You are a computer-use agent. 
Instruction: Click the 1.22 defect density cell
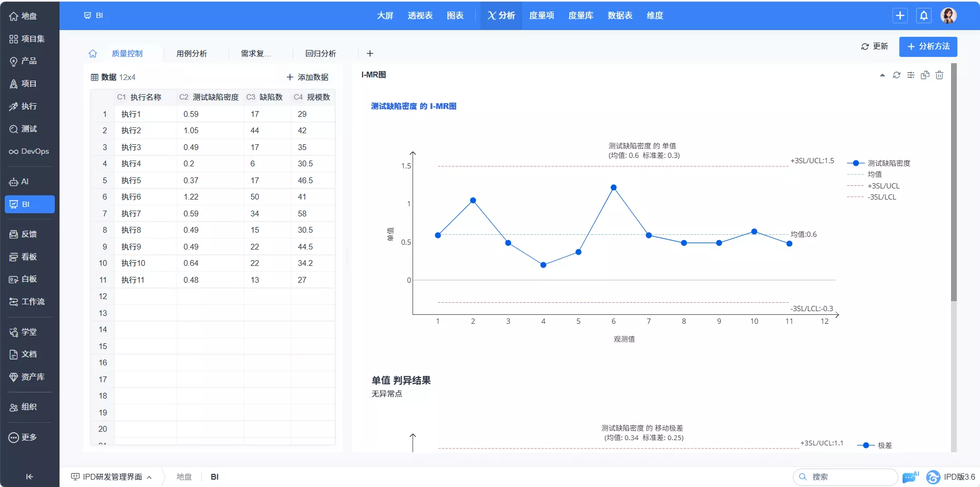click(210, 197)
